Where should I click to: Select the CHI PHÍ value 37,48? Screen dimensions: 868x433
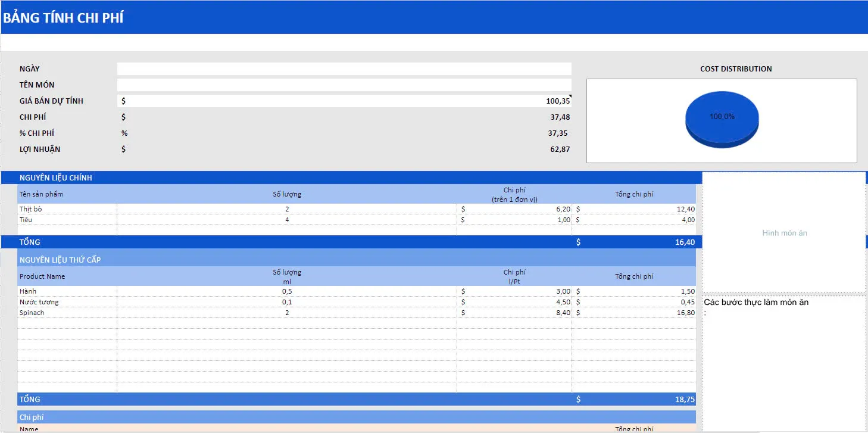point(559,117)
